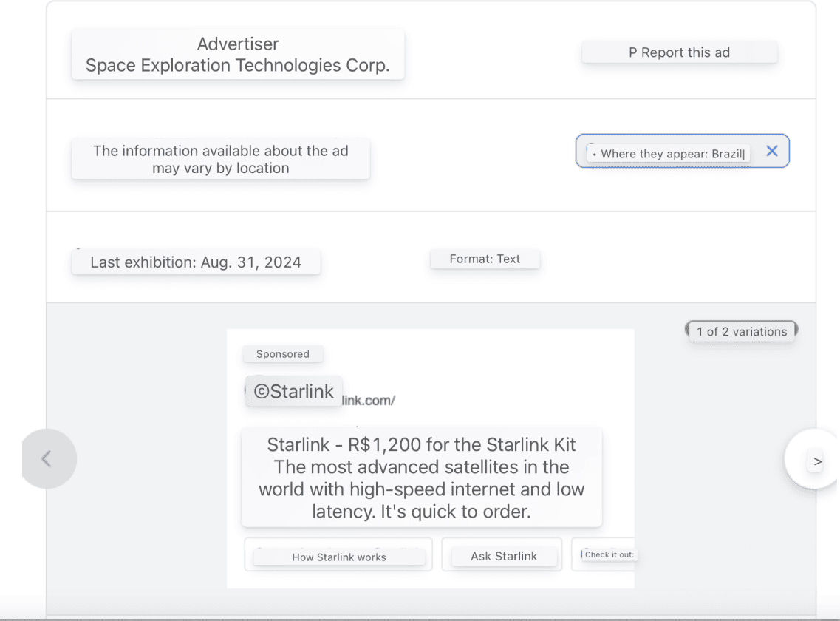Click the Report this ad button
840x621 pixels.
(679, 52)
